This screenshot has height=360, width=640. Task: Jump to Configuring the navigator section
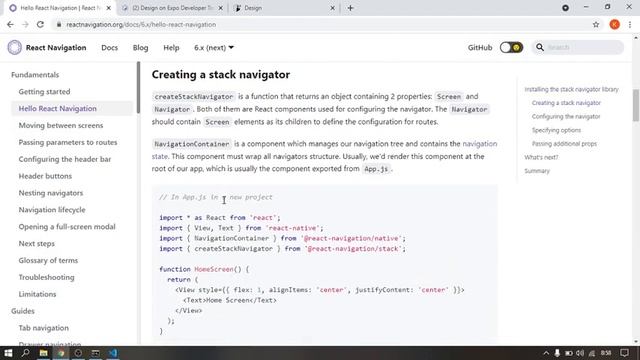(x=566, y=117)
